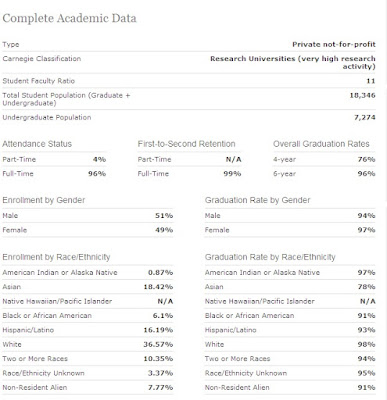Click the Overall Graduation Rates heading
Viewport: 387px width, 400px height.
[321, 144]
